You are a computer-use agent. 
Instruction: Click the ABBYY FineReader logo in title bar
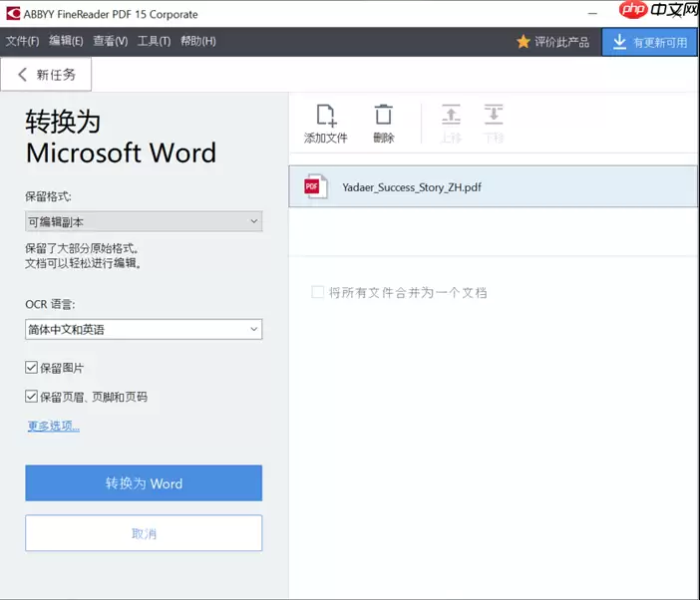click(13, 13)
